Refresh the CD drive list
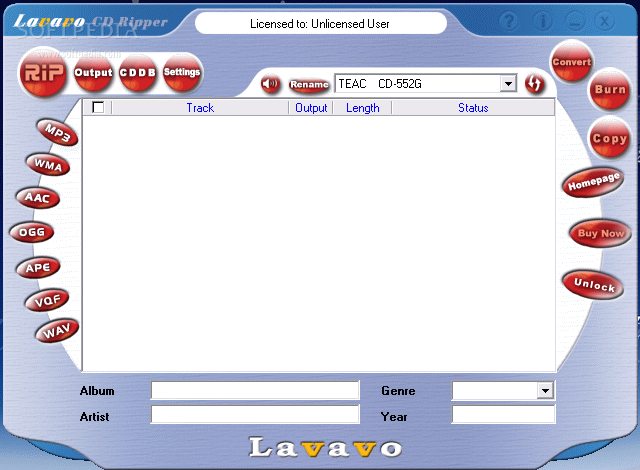This screenshot has width=640, height=470. tap(534, 84)
